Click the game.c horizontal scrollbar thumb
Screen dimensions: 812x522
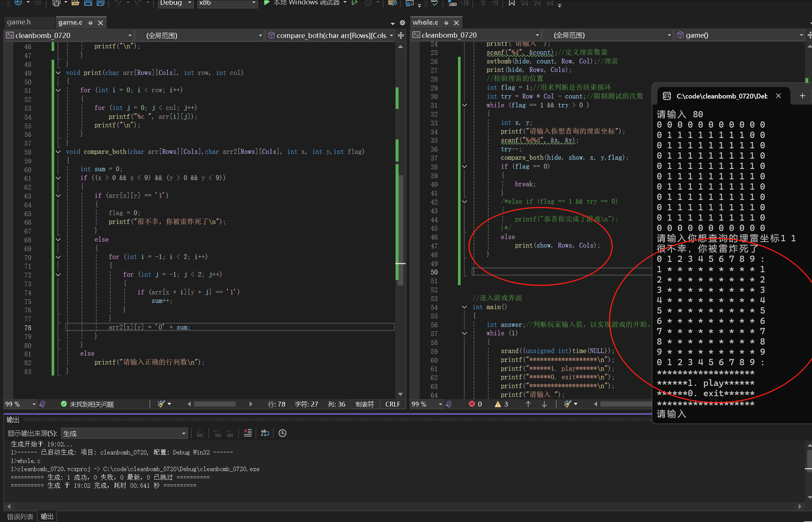coord(215,404)
